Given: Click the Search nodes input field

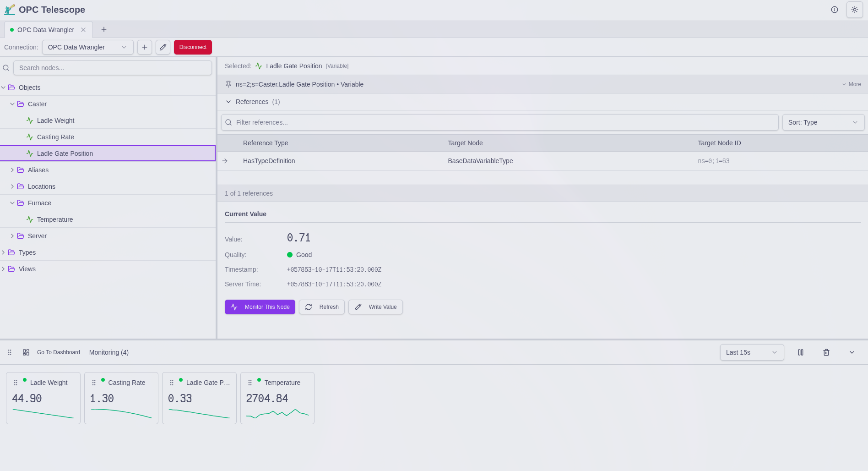Looking at the screenshot, I should click(113, 68).
